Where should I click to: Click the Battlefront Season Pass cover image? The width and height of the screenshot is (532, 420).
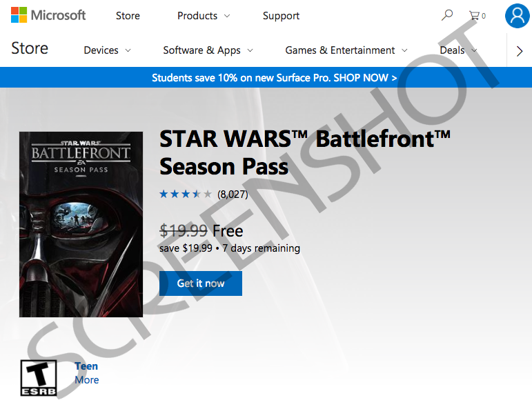tap(81, 224)
